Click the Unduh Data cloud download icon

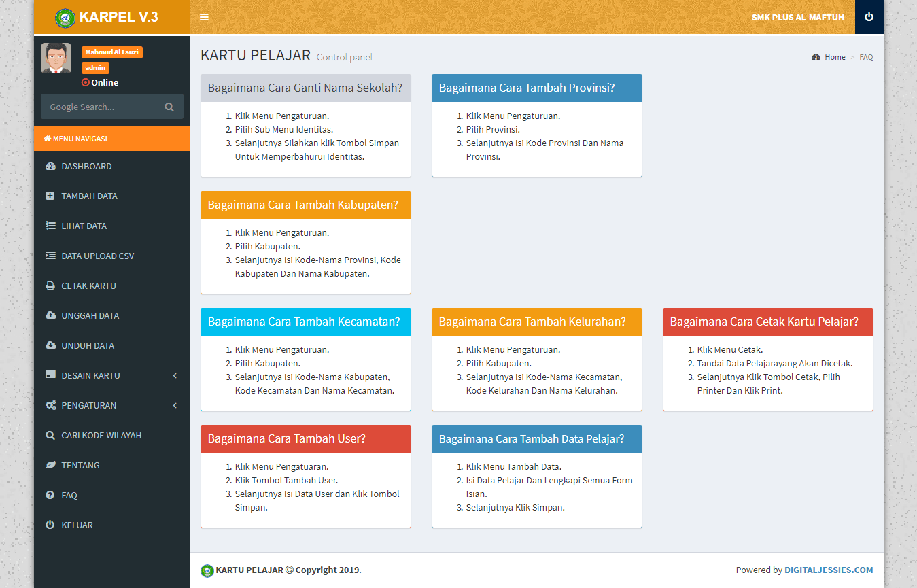pyautogui.click(x=50, y=346)
